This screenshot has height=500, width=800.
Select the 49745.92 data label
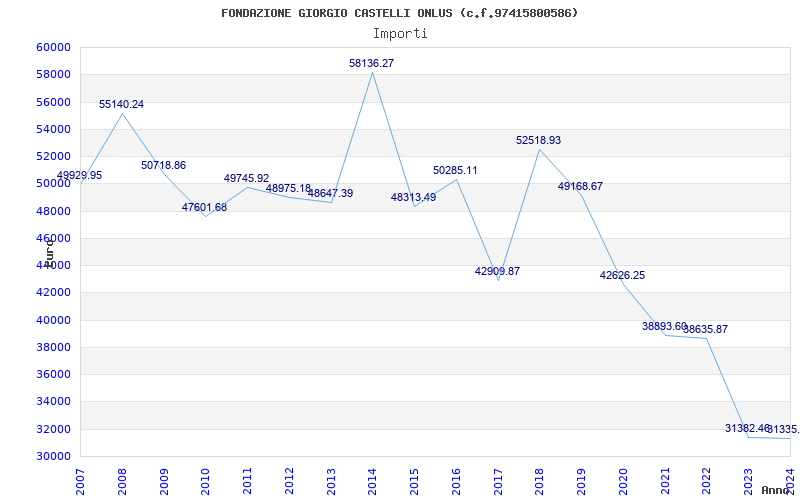coord(246,179)
